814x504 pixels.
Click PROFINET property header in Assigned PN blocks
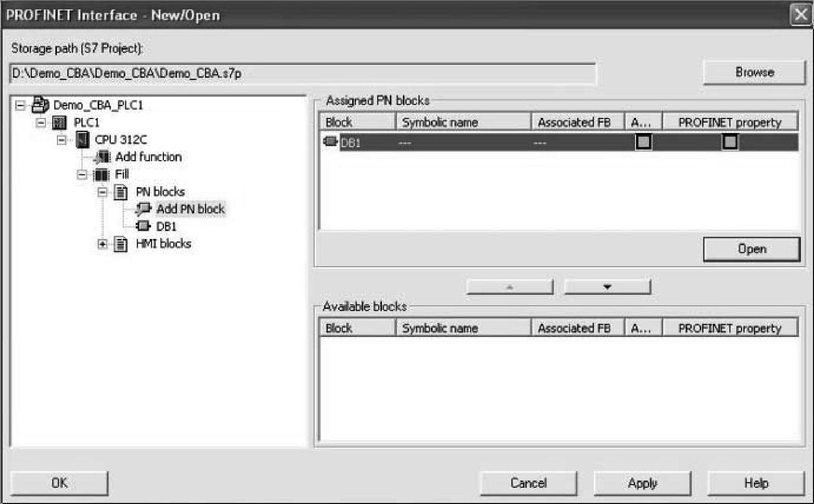731,122
